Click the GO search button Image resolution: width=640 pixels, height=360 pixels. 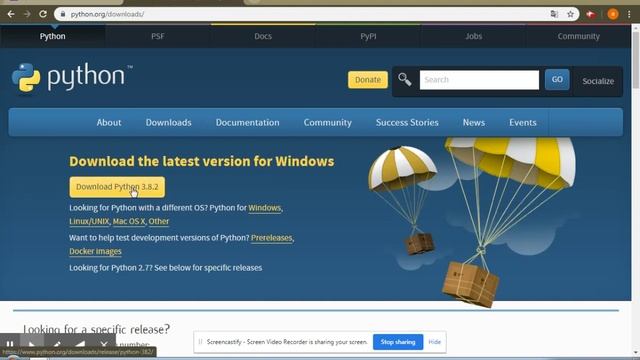557,80
